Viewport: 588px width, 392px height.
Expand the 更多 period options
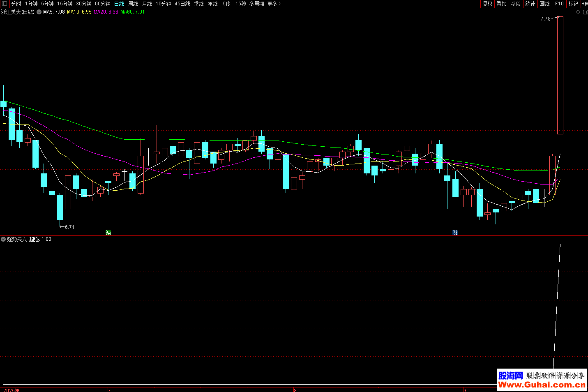(274, 4)
